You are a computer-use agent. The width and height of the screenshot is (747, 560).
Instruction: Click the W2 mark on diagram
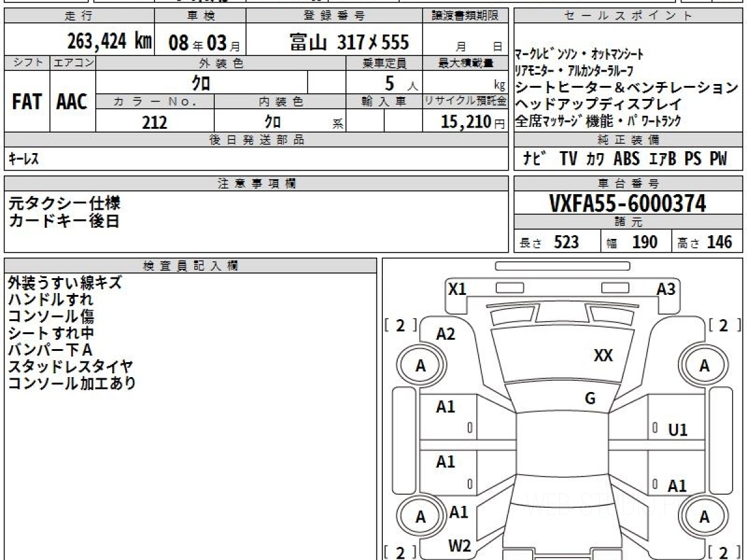point(459,546)
